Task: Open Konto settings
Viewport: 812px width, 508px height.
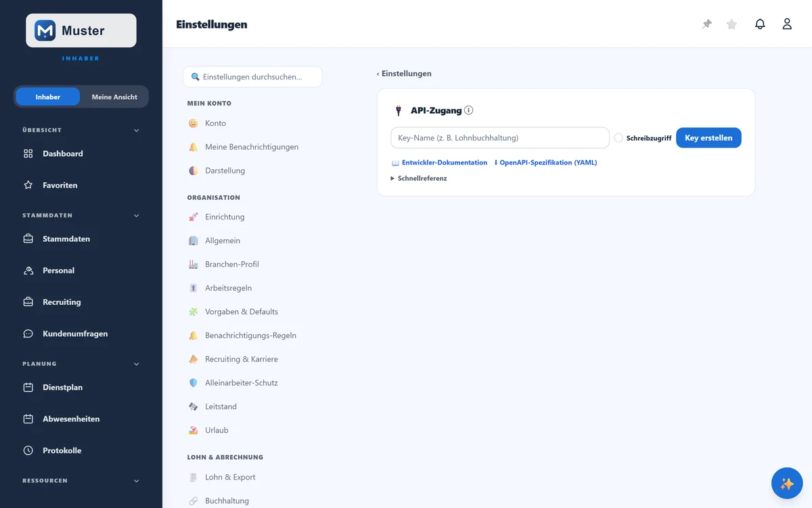Action: pos(252,123)
